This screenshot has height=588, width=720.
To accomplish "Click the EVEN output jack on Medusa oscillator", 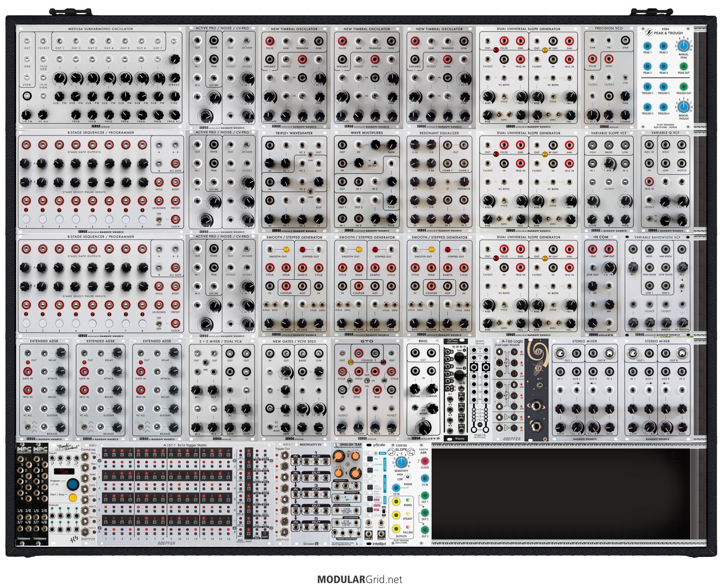I will (27, 77).
